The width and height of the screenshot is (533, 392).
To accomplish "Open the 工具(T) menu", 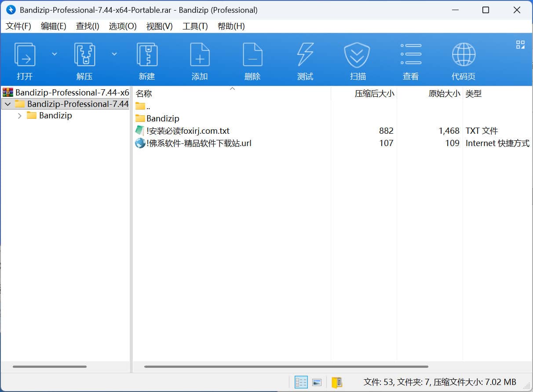I will pos(195,26).
